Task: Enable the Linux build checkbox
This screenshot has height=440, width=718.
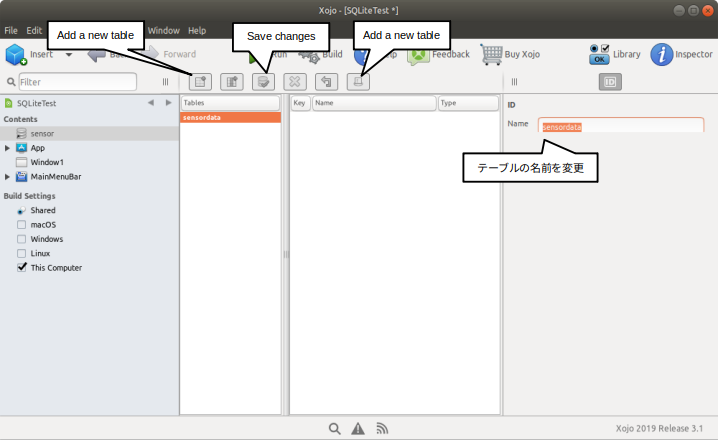Action: 22,253
